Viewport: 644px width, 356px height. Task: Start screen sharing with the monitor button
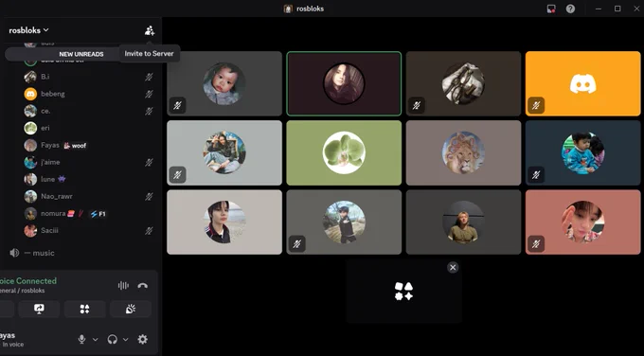click(x=39, y=309)
